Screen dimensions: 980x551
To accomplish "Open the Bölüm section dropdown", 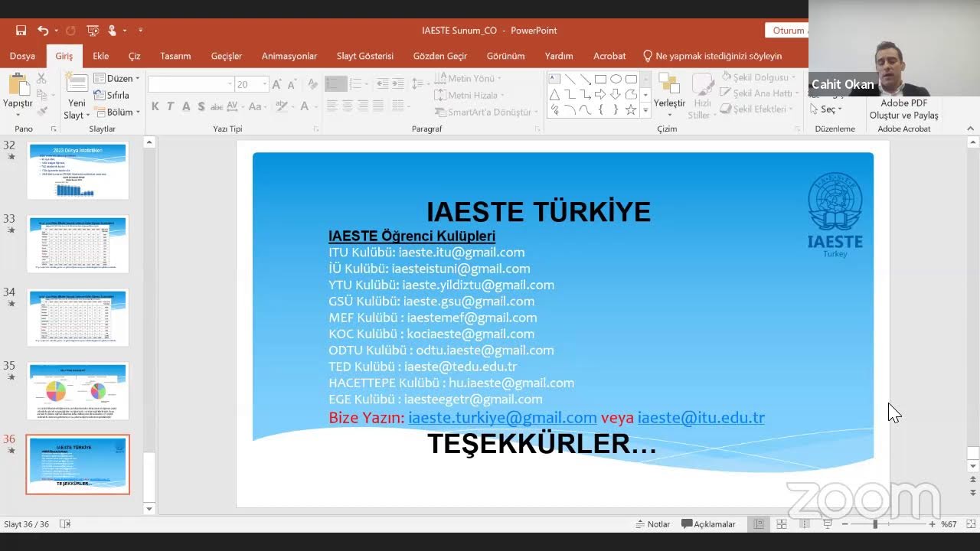I will point(116,112).
